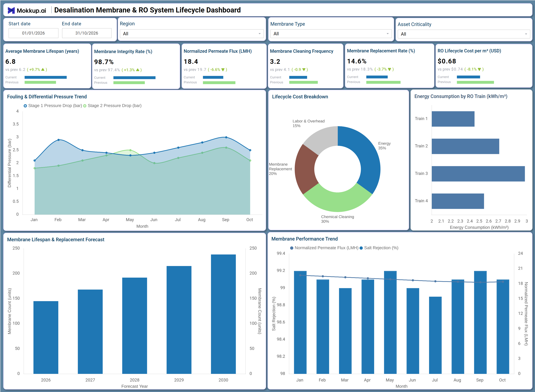Click the Membrane Performance Trend title

pyautogui.click(x=304, y=239)
